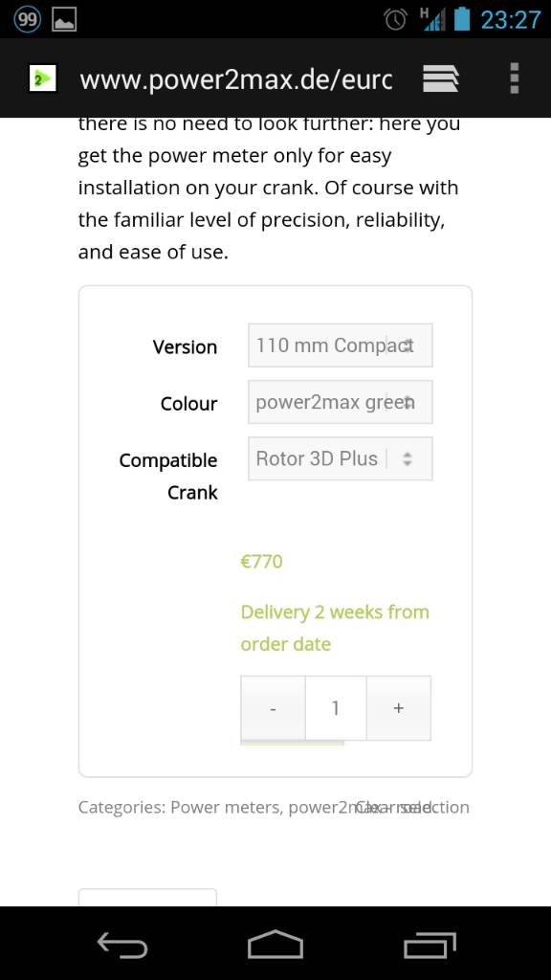
Task: Increase quantity with the plus button
Action: pos(399,708)
